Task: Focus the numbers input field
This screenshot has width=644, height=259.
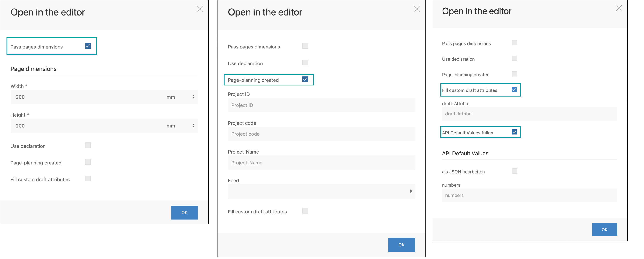Action: click(529, 195)
